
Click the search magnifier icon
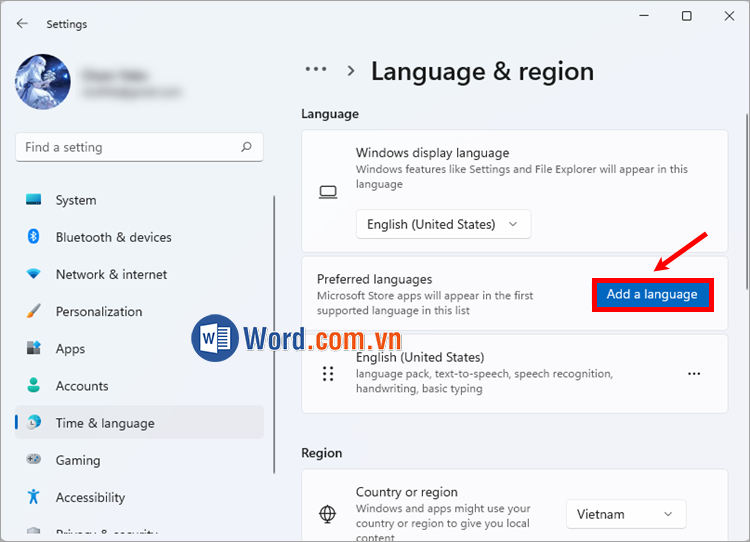[246, 147]
